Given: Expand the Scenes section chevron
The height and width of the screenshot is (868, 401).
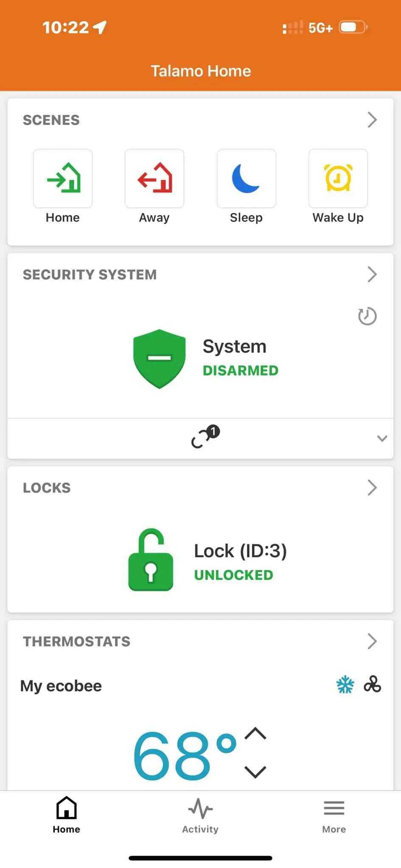Looking at the screenshot, I should [x=372, y=120].
